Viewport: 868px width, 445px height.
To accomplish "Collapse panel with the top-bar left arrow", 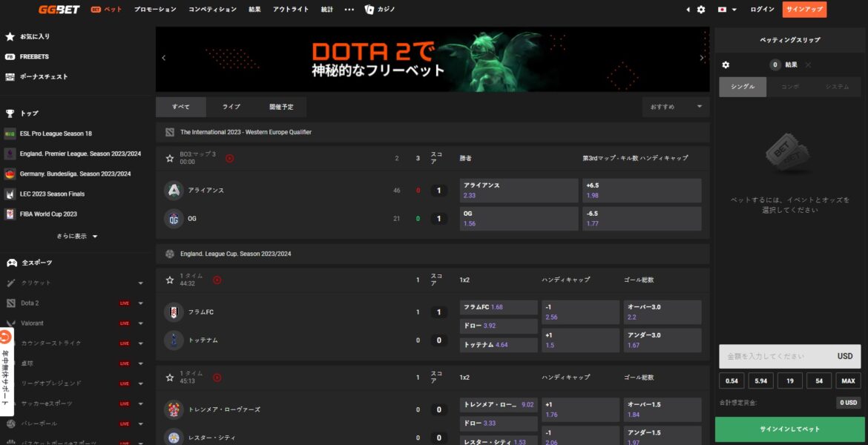I will click(688, 10).
